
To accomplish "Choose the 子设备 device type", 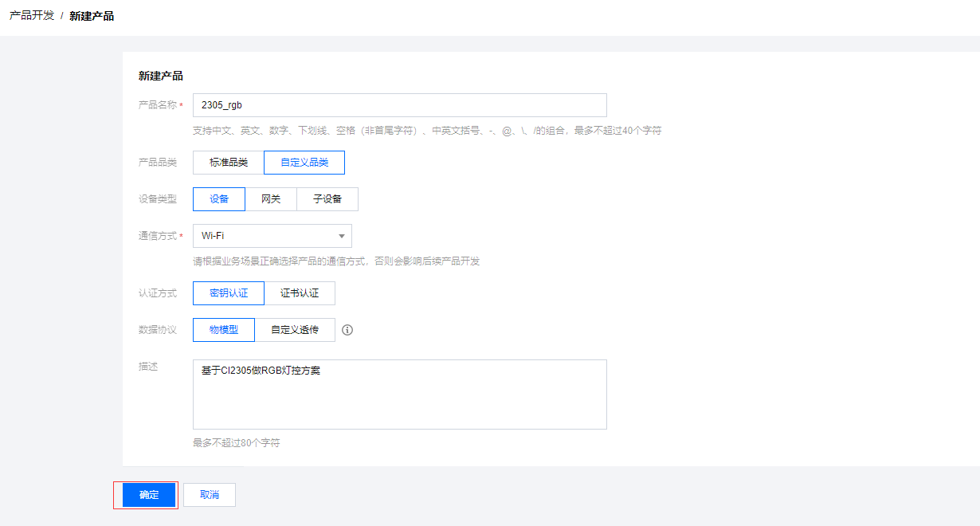I will (x=327, y=199).
